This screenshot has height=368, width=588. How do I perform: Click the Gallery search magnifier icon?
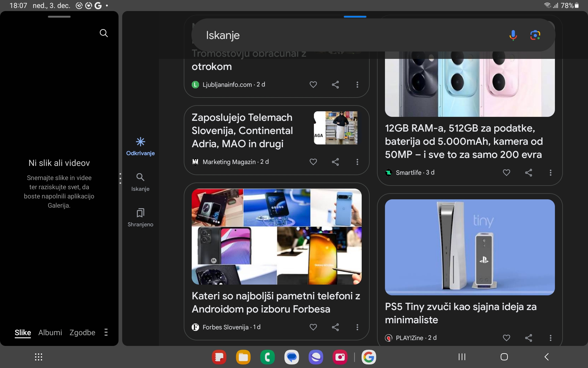pyautogui.click(x=104, y=33)
